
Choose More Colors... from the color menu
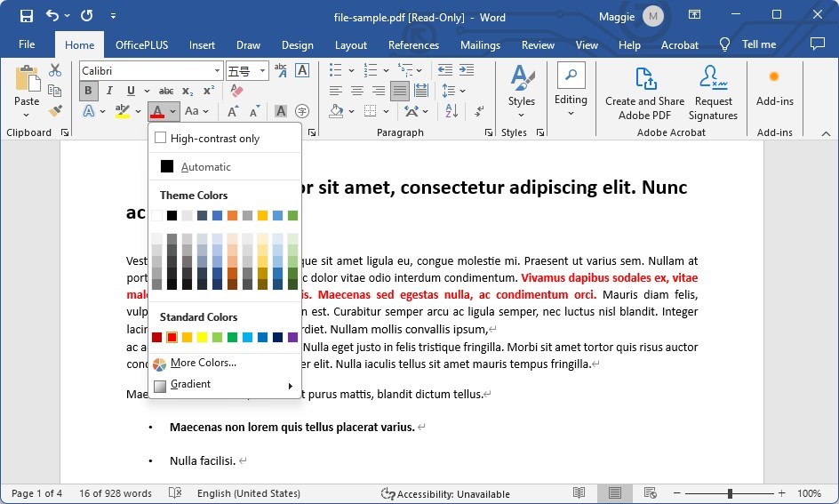[203, 363]
